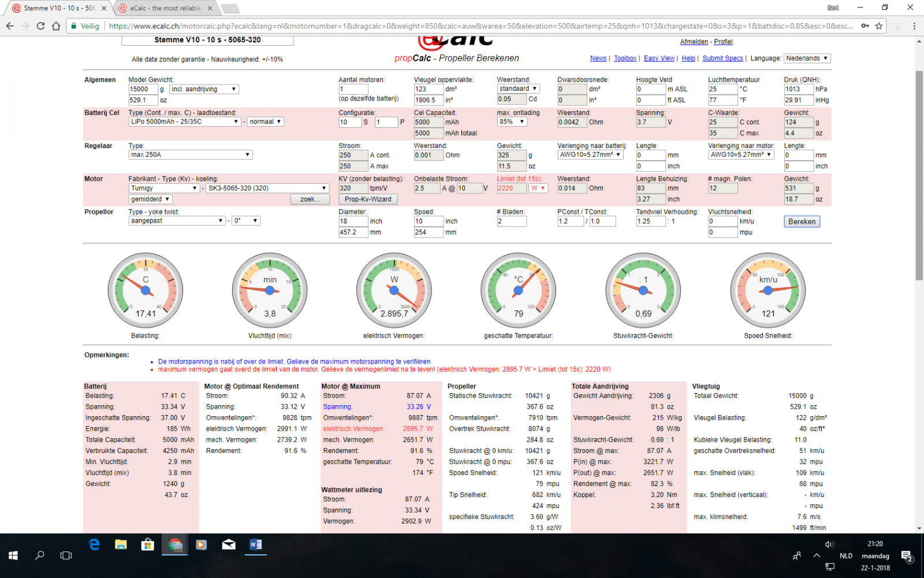Click the Model Gewicht 15000 g field
The height and width of the screenshot is (578, 924).
tap(143, 89)
